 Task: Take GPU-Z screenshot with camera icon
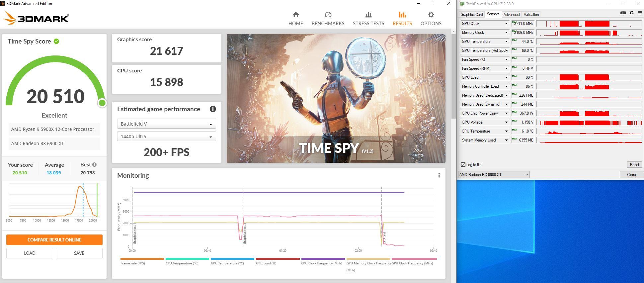(623, 13)
